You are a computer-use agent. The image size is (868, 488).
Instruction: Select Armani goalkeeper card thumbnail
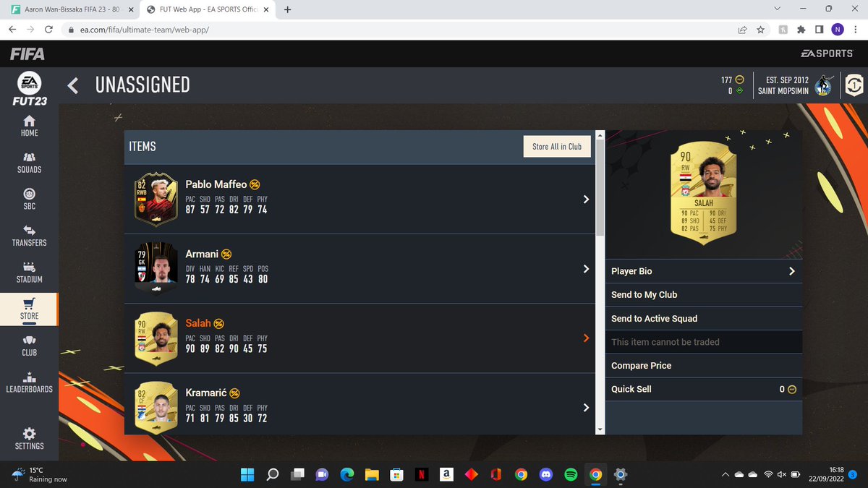click(x=156, y=268)
